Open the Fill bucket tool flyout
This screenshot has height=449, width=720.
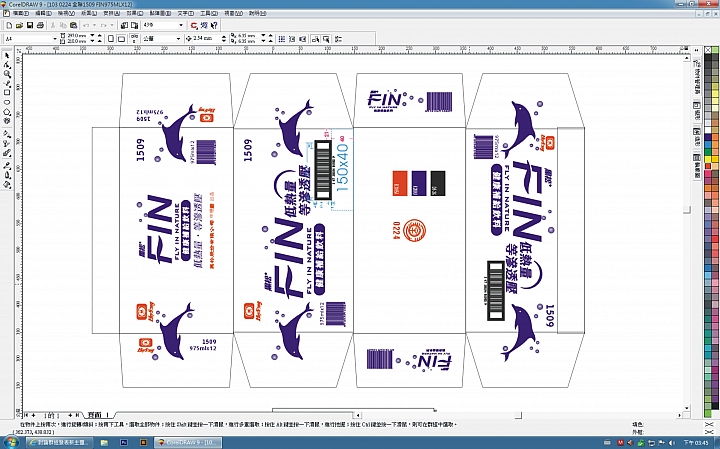(x=6, y=184)
